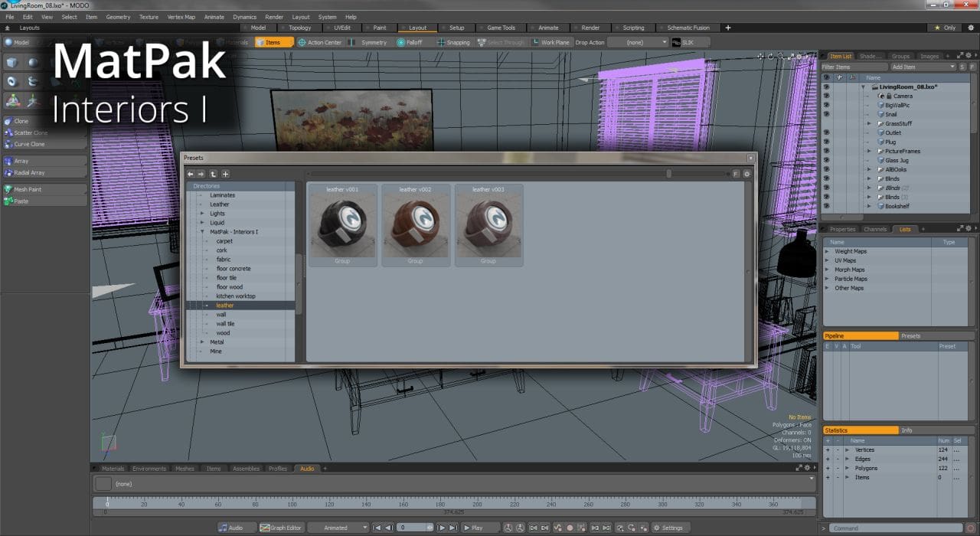
Task: Adjust the Presets thumbnail size slider
Action: [x=668, y=174]
